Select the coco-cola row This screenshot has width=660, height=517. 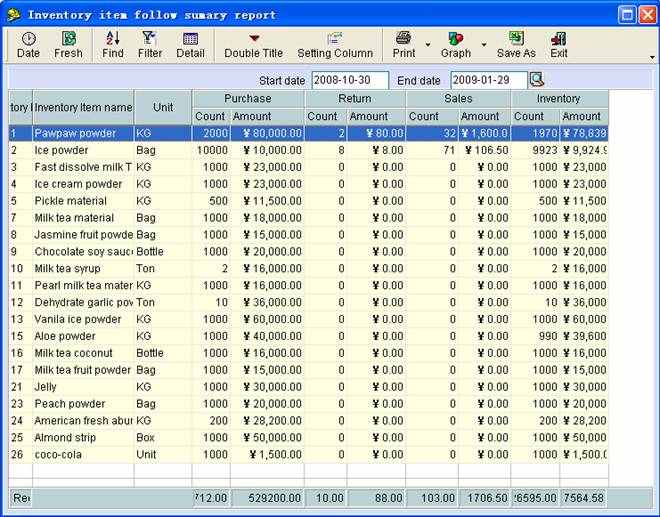[x=309, y=454]
